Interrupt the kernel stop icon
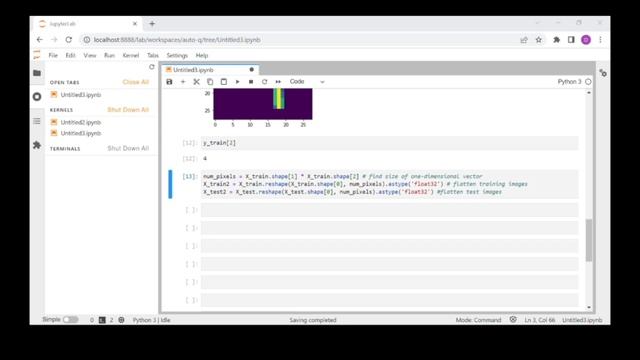This screenshot has width=640, height=360. (251, 82)
